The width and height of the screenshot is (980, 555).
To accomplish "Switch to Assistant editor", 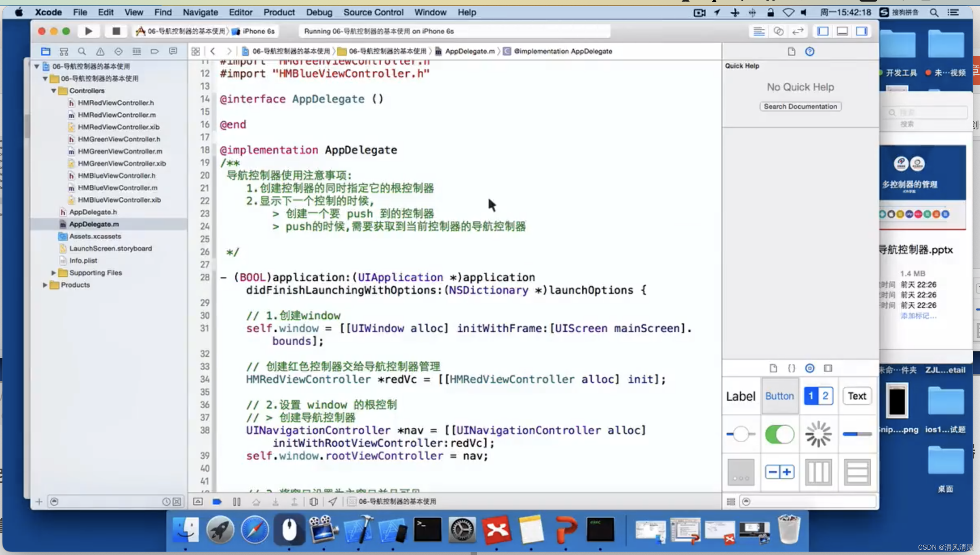I will pos(778,31).
